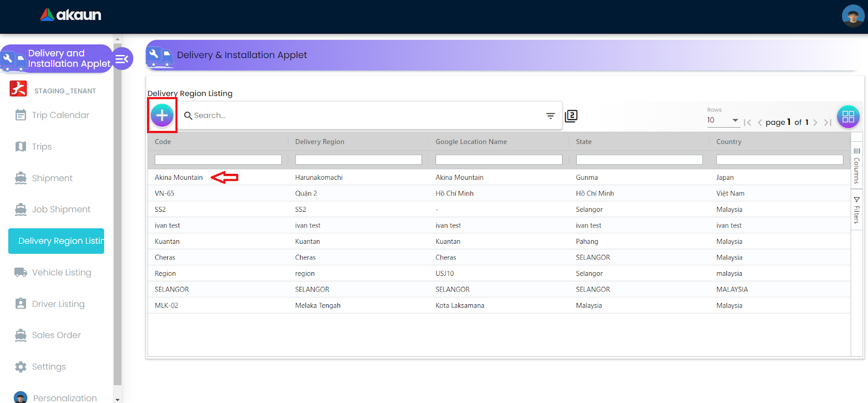The image size is (868, 403).
Task: Open the Akina Mountain region row
Action: [178, 178]
